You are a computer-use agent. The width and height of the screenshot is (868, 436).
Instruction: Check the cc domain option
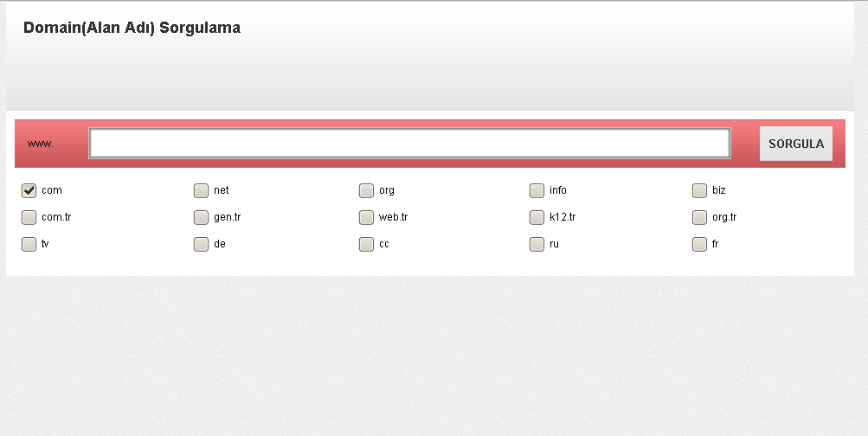[x=366, y=244]
